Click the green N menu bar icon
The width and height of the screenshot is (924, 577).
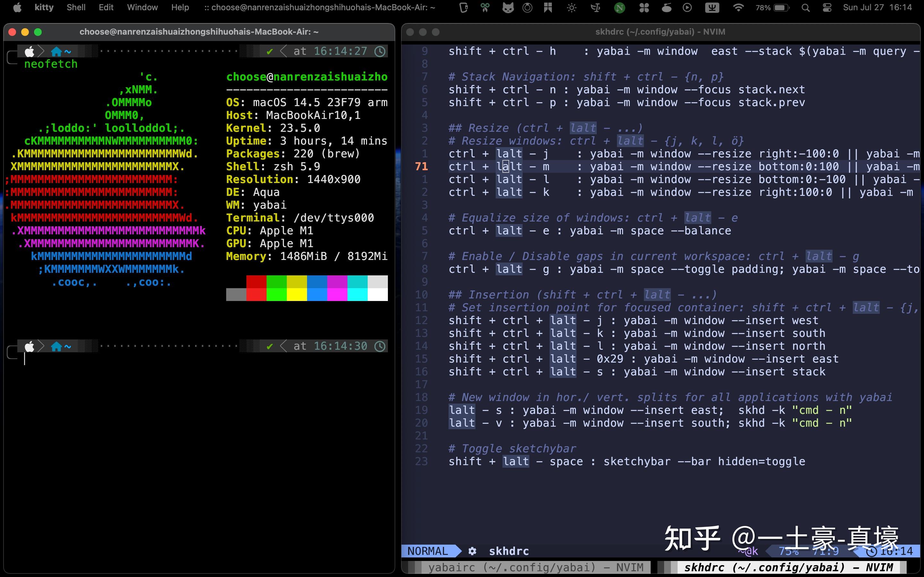tap(619, 8)
